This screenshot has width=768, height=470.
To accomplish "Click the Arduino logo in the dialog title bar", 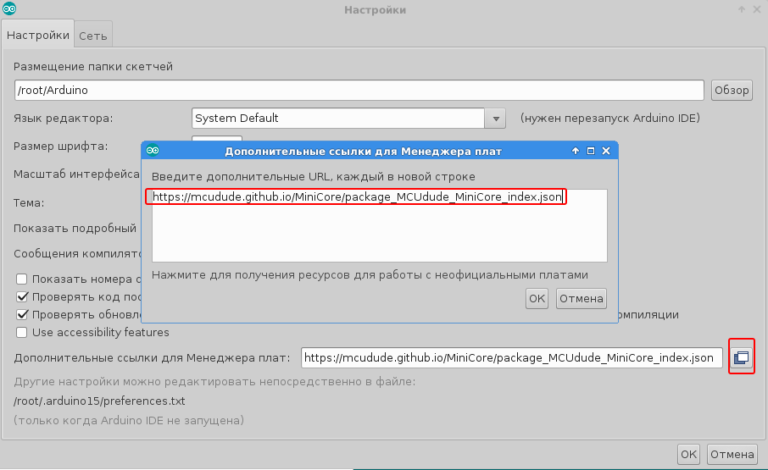I will coord(153,151).
